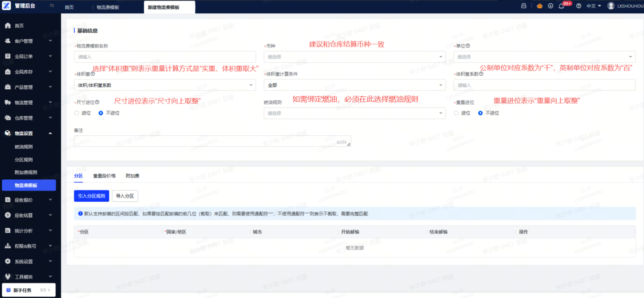This screenshot has width=644, height=298.
Task: Collapse the sidebar using the menu toggle icon
Action: coord(52,6)
